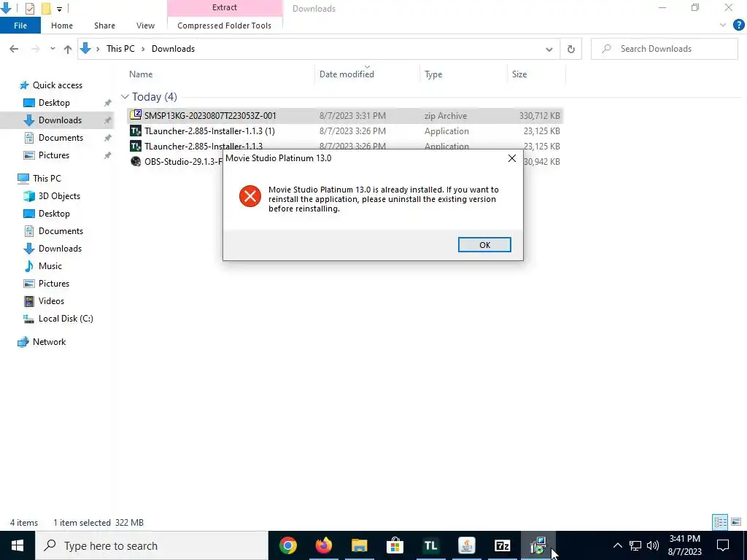The height and width of the screenshot is (560, 747).
Task: Open the Java installer taskbar icon
Action: point(466,545)
